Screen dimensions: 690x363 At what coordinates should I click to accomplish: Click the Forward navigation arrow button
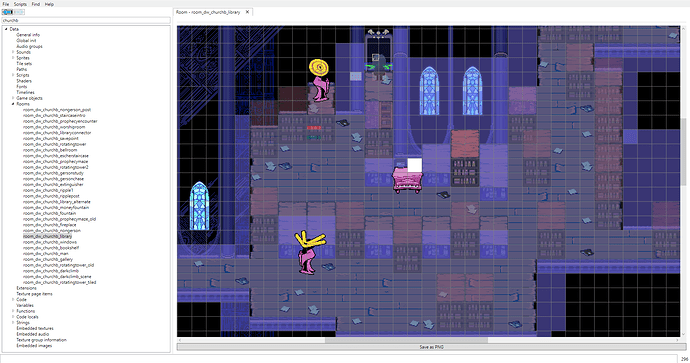(19, 12)
